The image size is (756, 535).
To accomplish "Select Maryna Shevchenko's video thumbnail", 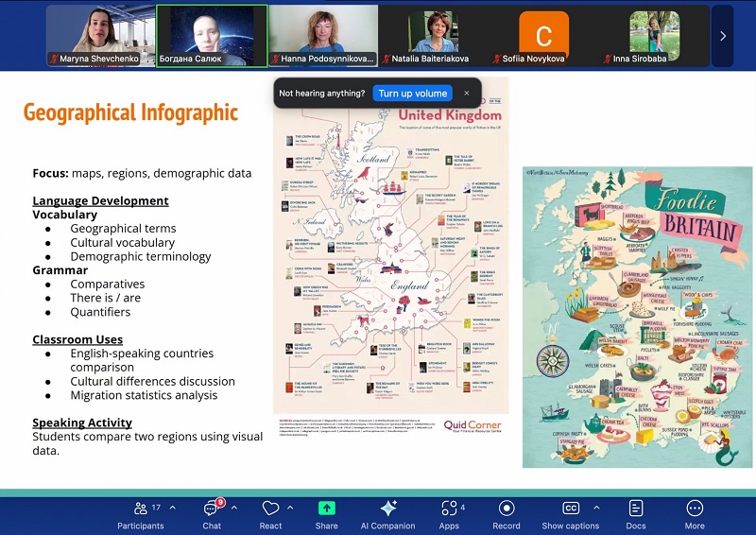I will point(99,36).
